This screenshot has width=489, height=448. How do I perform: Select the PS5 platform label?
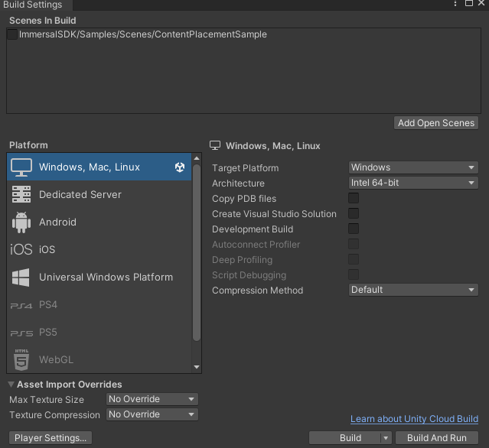click(x=48, y=333)
